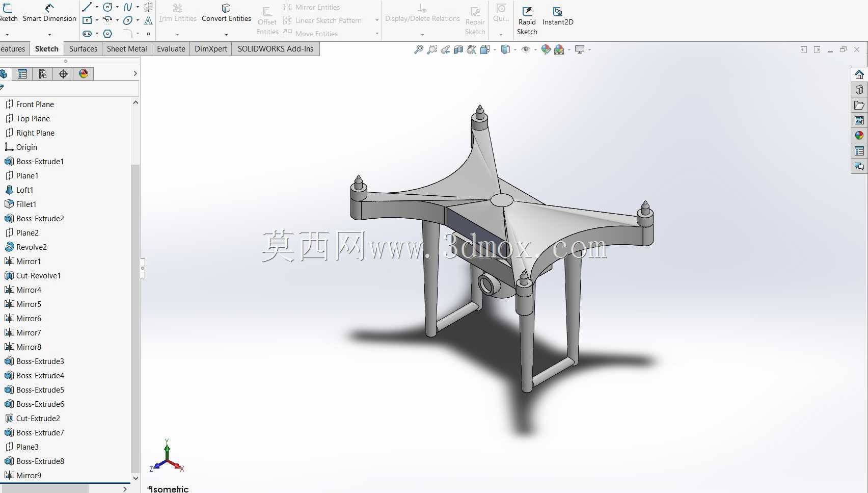Click Hide/Show Items eye icon
This screenshot has width=868, height=493.
[526, 49]
